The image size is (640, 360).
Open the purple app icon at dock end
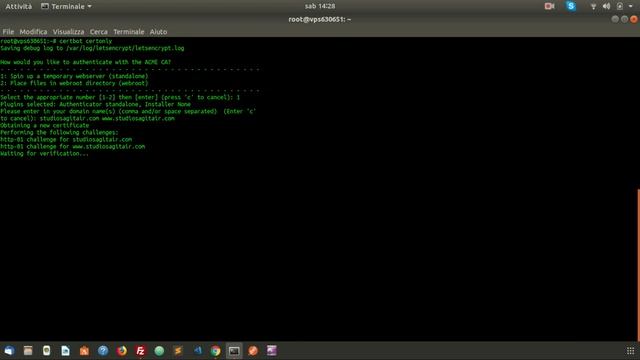(x=272, y=351)
